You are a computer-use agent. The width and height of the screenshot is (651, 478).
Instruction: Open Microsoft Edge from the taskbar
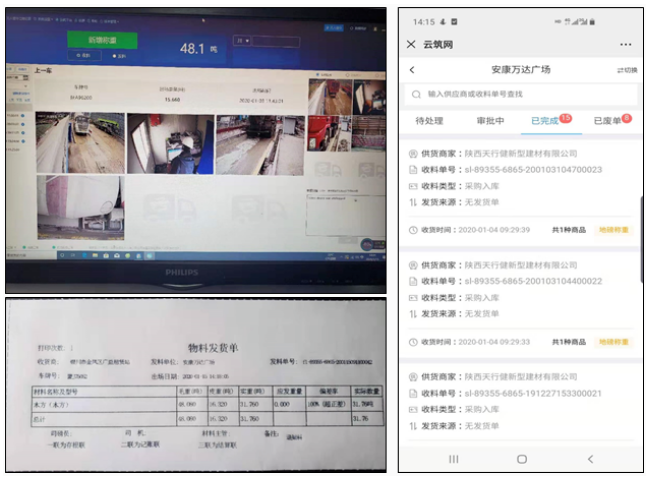point(85,255)
